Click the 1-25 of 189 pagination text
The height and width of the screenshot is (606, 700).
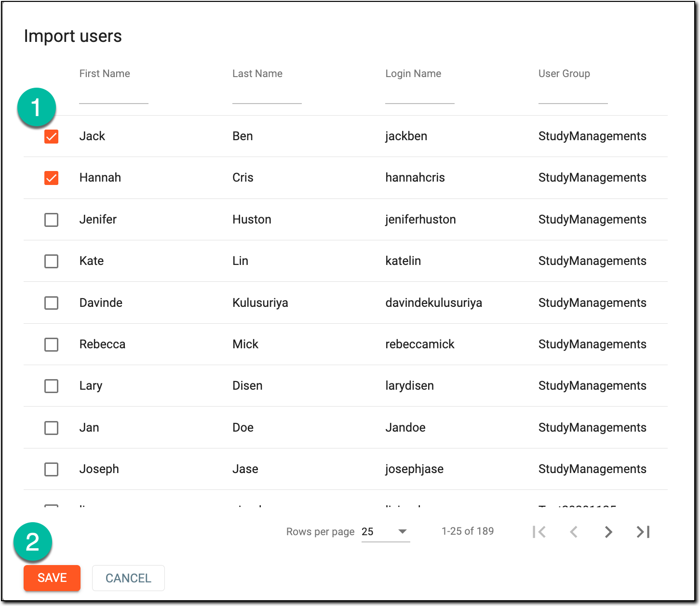pyautogui.click(x=468, y=531)
